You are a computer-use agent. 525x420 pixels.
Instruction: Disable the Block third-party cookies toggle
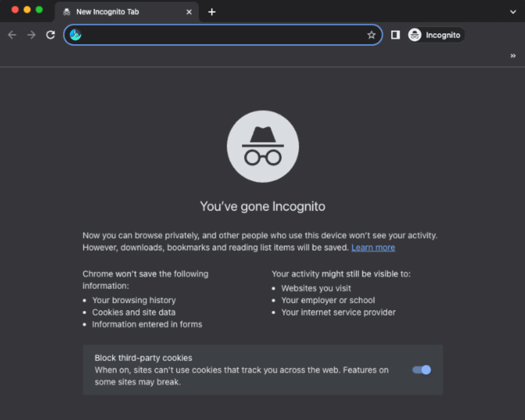(421, 370)
